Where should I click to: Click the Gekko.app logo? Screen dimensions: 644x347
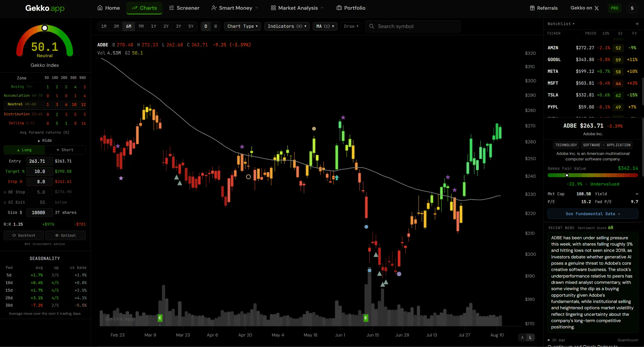(45, 8)
